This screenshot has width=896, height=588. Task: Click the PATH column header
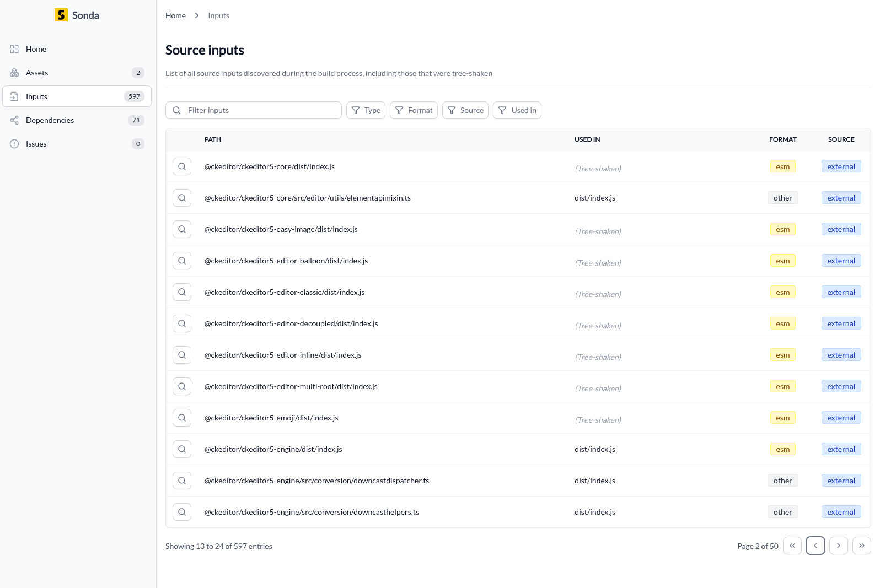point(213,139)
